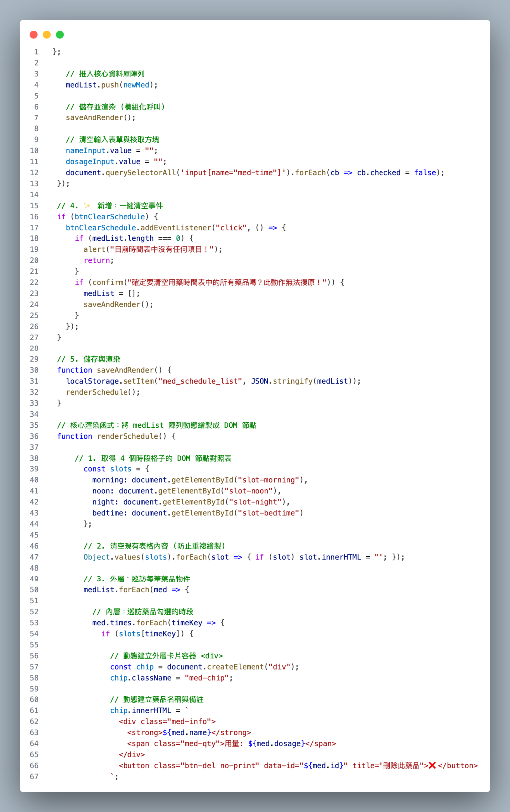Viewport: 510px width, 812px height.
Task: Click the nameInput.value assignment line
Action: point(112,151)
